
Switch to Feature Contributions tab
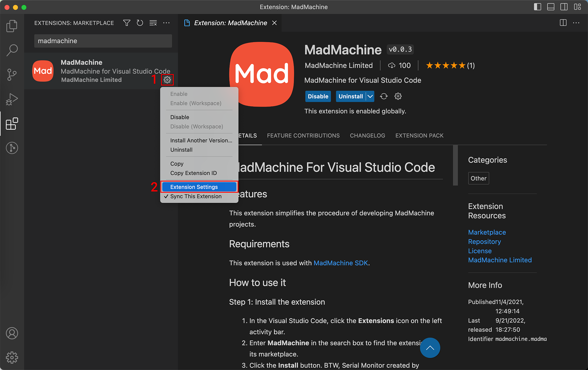[303, 136]
